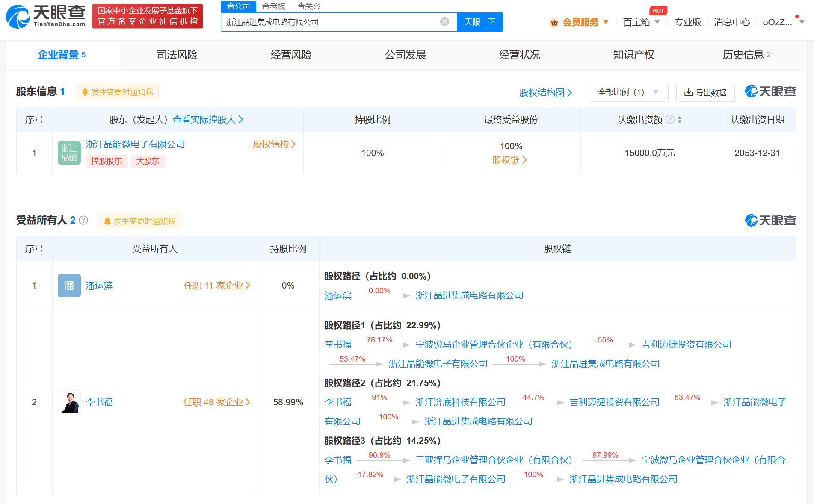Open 浙江济底科技有限公司 link in path 2

[x=460, y=402]
